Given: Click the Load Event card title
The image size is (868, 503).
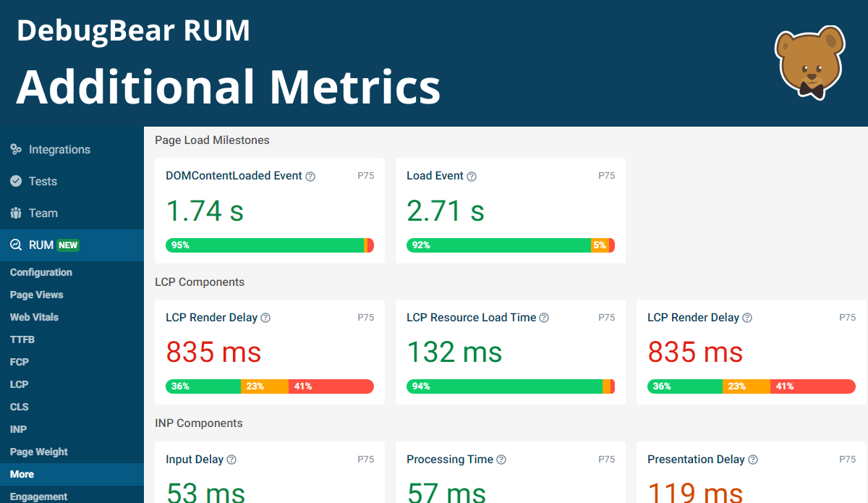Looking at the screenshot, I should (435, 176).
